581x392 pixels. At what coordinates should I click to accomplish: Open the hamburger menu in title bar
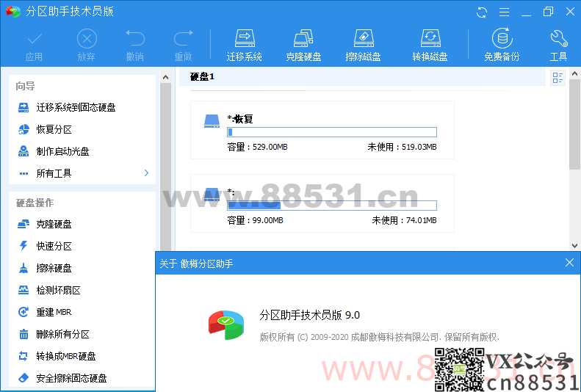coord(504,12)
